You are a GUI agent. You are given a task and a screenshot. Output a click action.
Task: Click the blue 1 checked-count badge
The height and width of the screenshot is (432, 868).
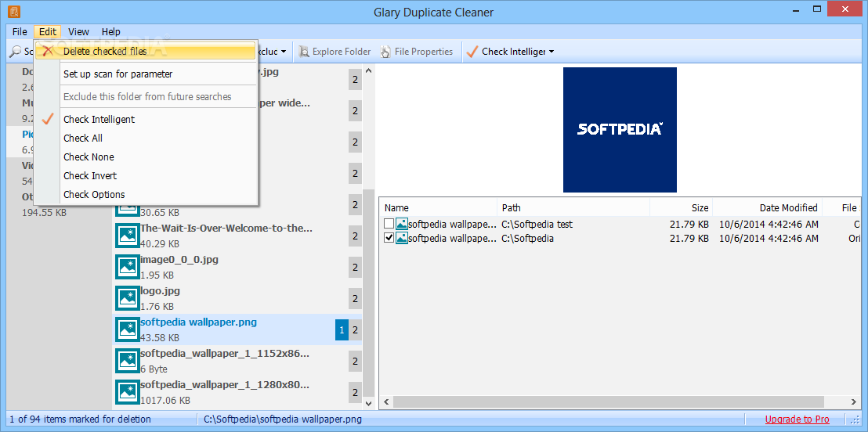pos(342,329)
